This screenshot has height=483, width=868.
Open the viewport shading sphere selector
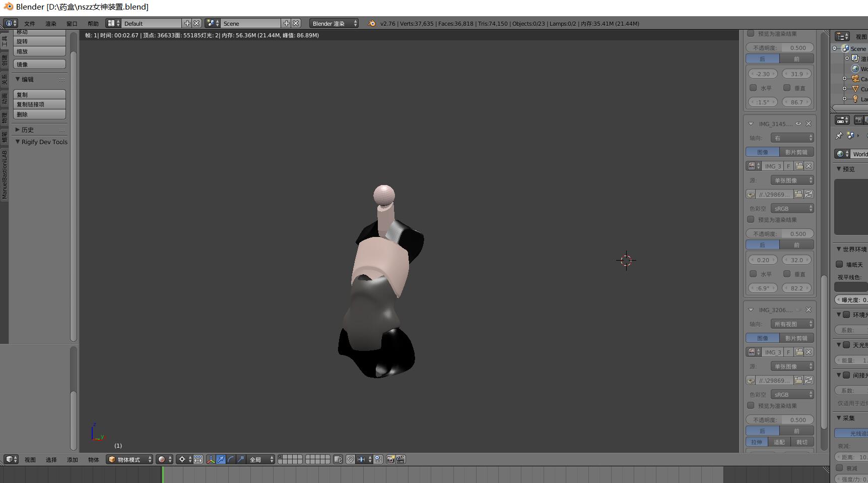(164, 459)
